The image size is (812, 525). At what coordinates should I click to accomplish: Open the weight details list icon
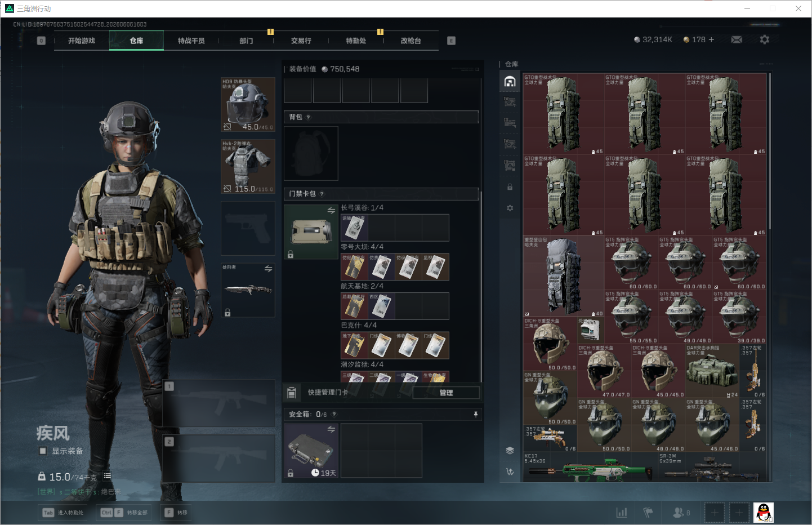tap(107, 476)
